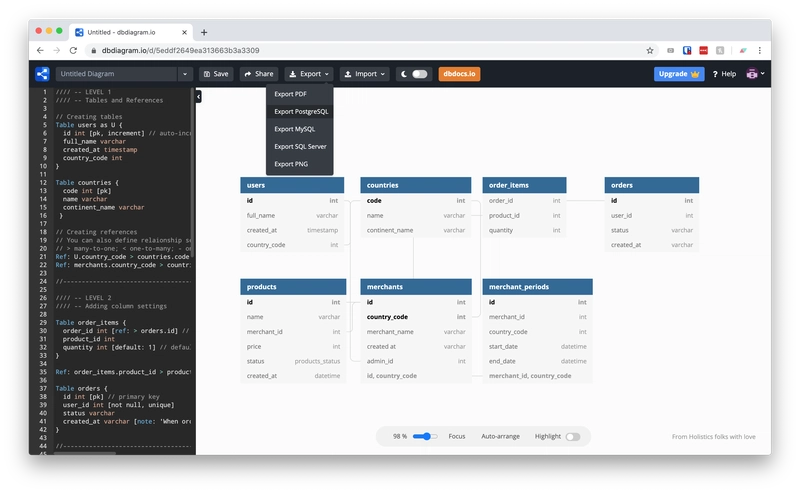
Task: Adjust the zoom level slider
Action: point(425,436)
